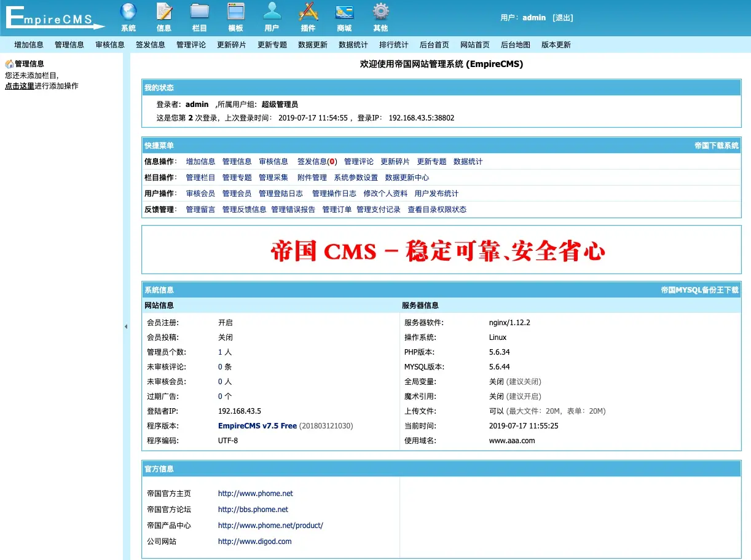
Task: Select 管理评论 in the top menu bar
Action: tap(191, 45)
